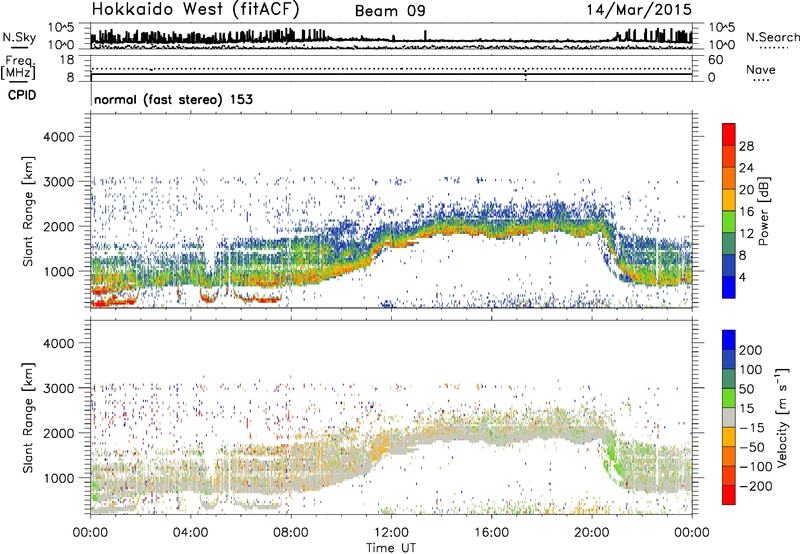Click the 'Velocity [m s-1]' colorbar label
Image resolution: width=800 pixels, height=554 pixels.
tap(782, 416)
